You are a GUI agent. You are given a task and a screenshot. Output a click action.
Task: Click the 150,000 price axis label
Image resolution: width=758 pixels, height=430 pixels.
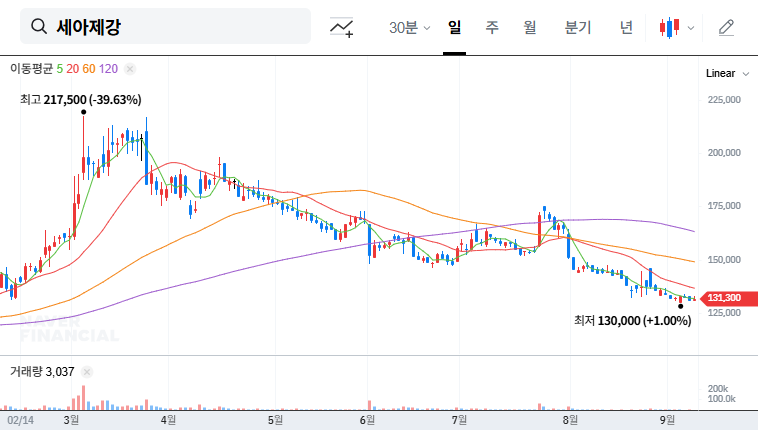724,260
